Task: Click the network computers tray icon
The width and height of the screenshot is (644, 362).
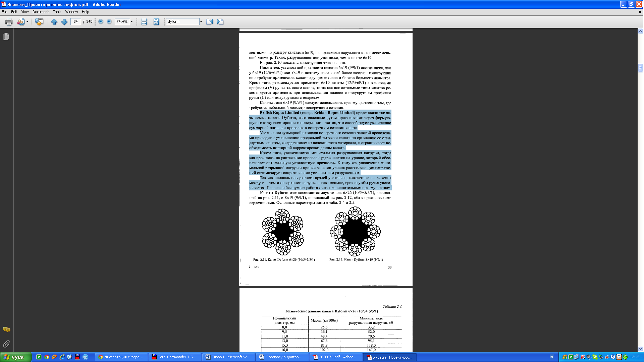Action: tap(577, 357)
